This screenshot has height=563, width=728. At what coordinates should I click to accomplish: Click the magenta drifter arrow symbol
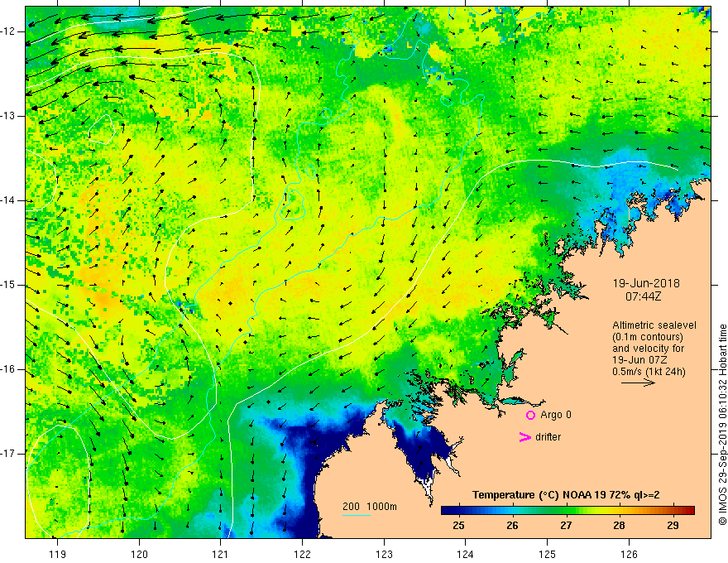[x=524, y=437]
